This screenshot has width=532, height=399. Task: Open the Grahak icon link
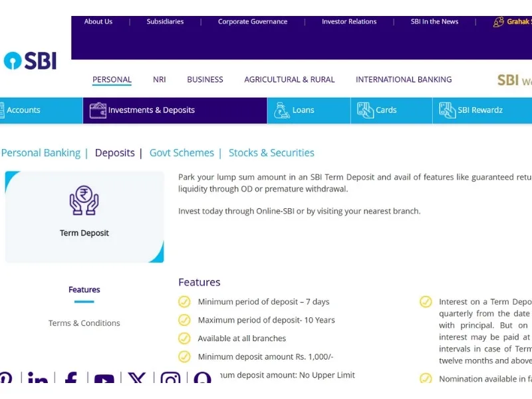[x=498, y=22]
